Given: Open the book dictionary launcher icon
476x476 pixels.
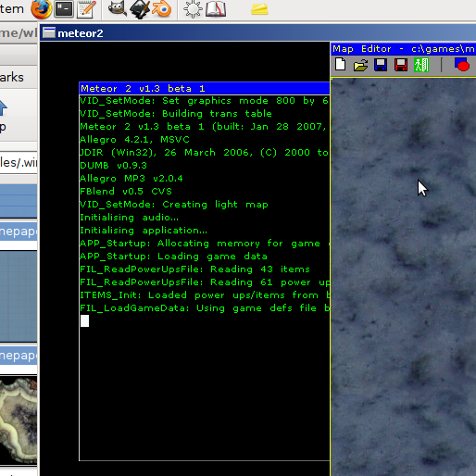Looking at the screenshot, I should click(216, 9).
